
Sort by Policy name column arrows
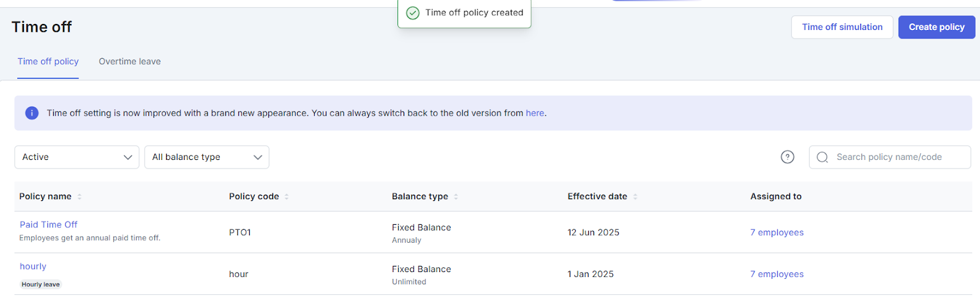click(80, 197)
